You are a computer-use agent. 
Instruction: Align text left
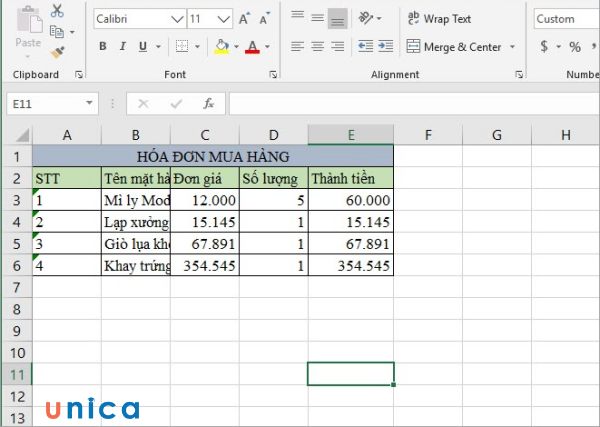297,46
